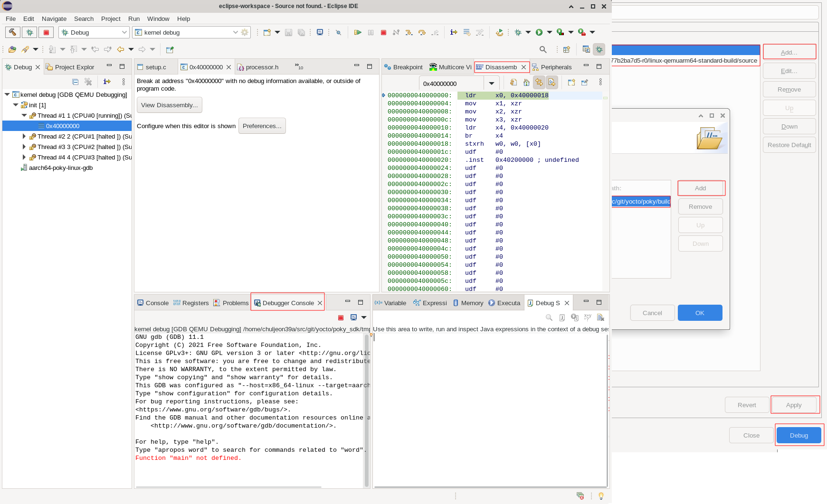Open the Run button dropdown arrow

coord(550,32)
